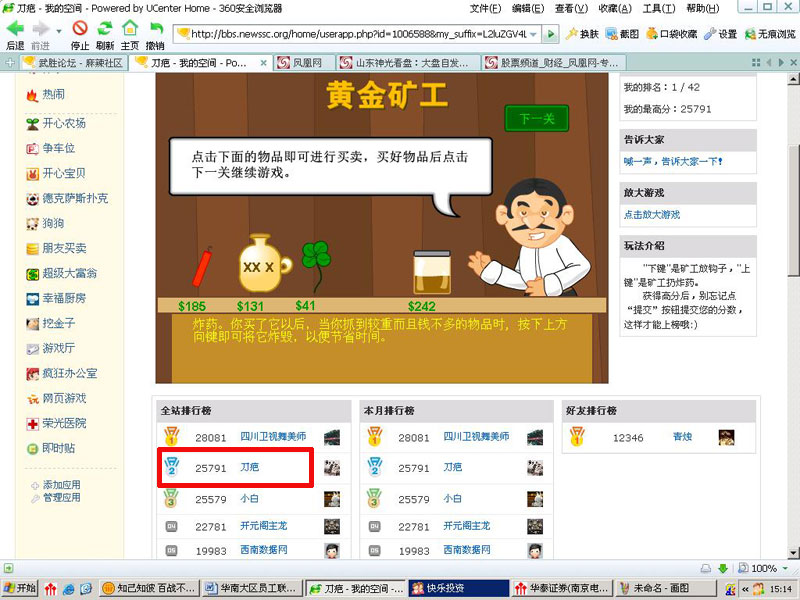Expand the address bar URL history dropdown
Image resolution: width=800 pixels, height=600 pixels.
[533, 34]
